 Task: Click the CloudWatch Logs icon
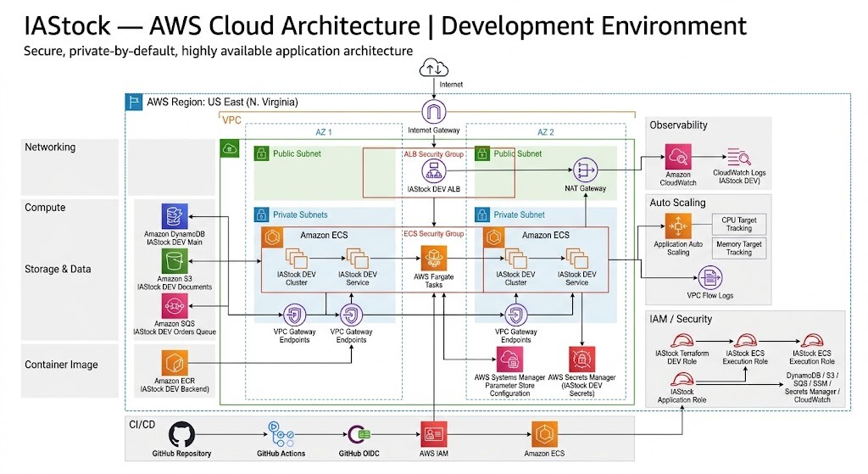(739, 157)
